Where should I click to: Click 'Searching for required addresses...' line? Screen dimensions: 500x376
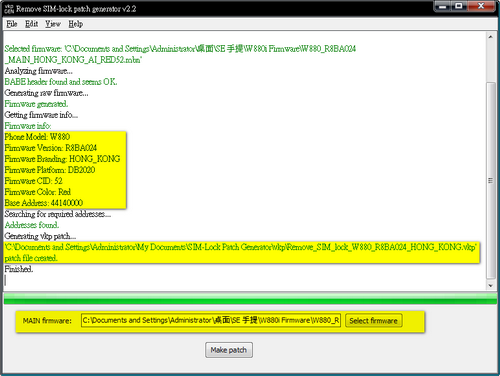point(58,214)
